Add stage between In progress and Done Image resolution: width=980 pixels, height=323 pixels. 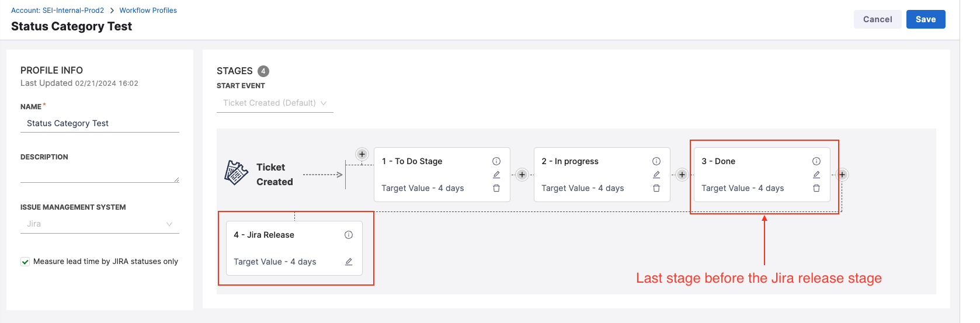pyautogui.click(x=682, y=175)
